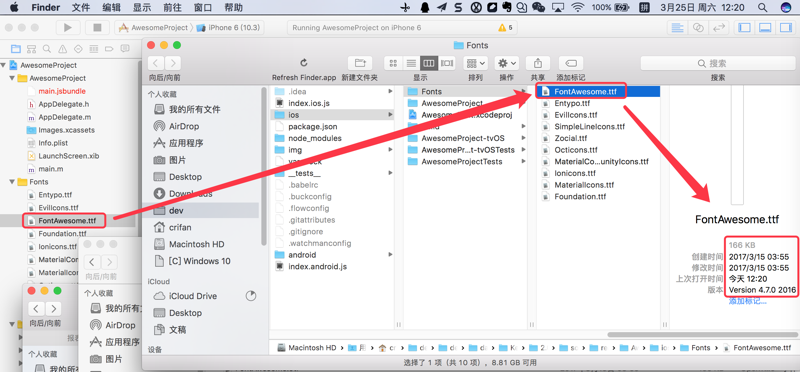Image resolution: width=800 pixels, height=372 pixels.
Task: Click iPhone 6 (10.3) device selector
Action: coord(229,28)
